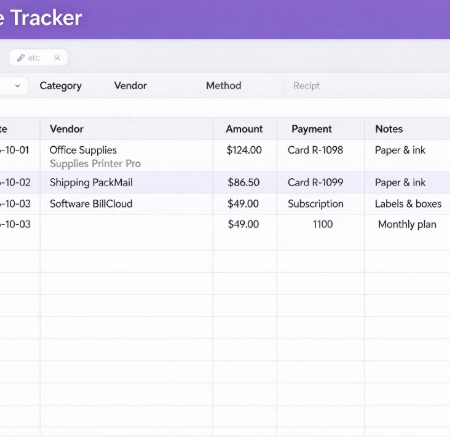The image size is (450, 437).
Task: Click the Labels & boxes note
Action: click(x=408, y=204)
